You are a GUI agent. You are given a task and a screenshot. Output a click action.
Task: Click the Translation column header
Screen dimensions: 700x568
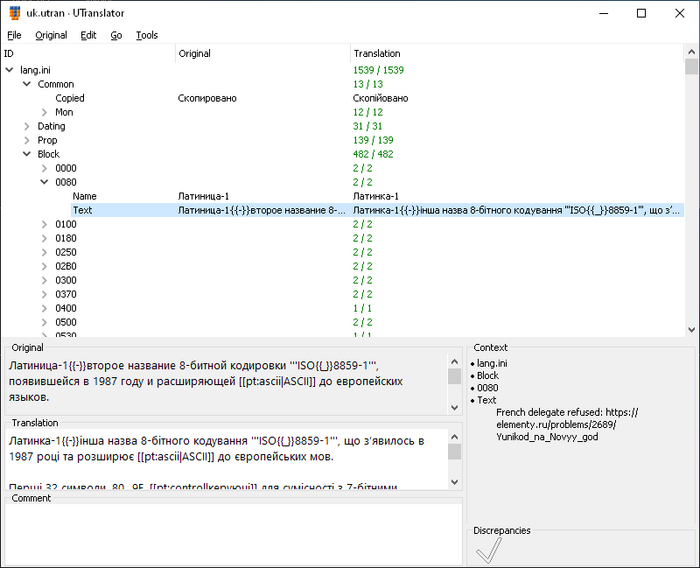coord(377,53)
